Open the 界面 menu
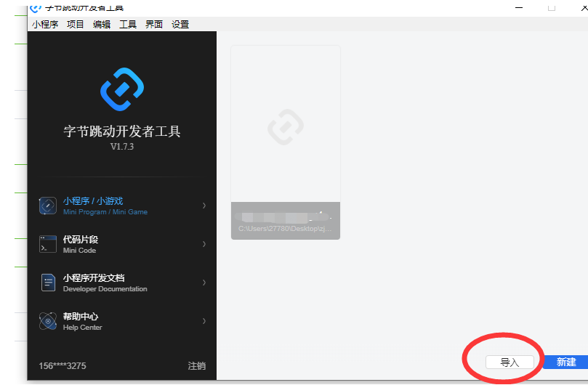588x385 pixels. click(154, 25)
